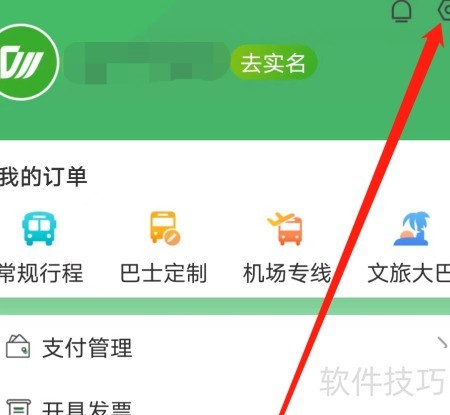Tap the palm tree 文旅大巴 icon
The image size is (450, 415).
(412, 229)
